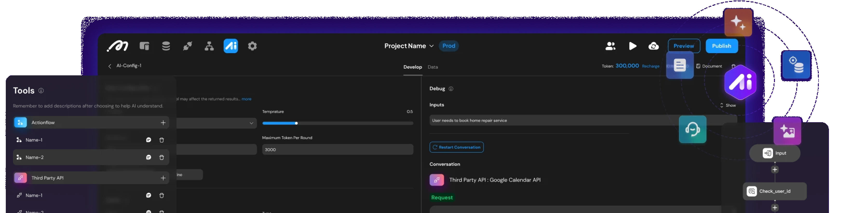
Task: Add a new Third Party API tool
Action: pyautogui.click(x=163, y=178)
